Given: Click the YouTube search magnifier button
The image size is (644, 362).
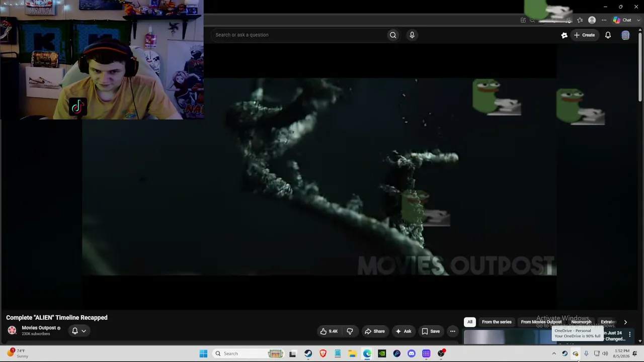Looking at the screenshot, I should pyautogui.click(x=393, y=35).
